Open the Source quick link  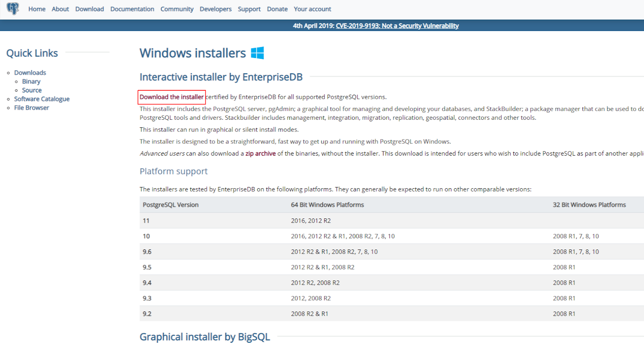(x=32, y=90)
